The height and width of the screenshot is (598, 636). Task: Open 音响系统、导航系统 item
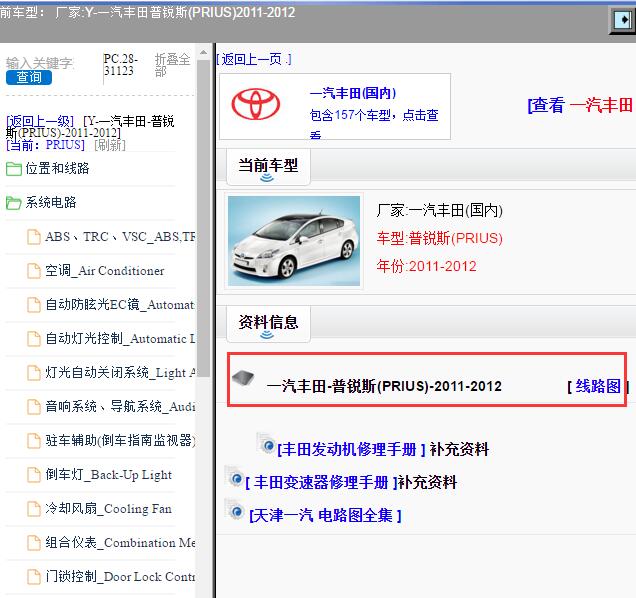point(120,406)
